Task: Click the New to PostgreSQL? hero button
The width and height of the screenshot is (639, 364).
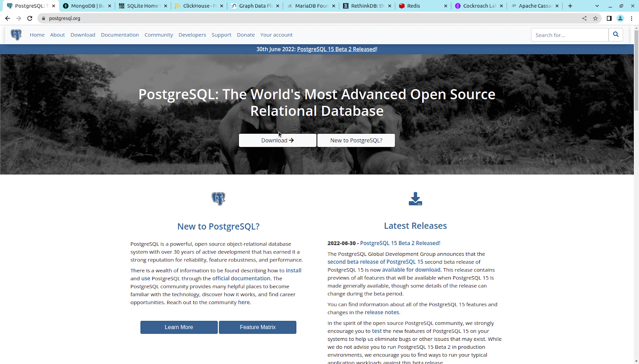Action: (x=356, y=140)
